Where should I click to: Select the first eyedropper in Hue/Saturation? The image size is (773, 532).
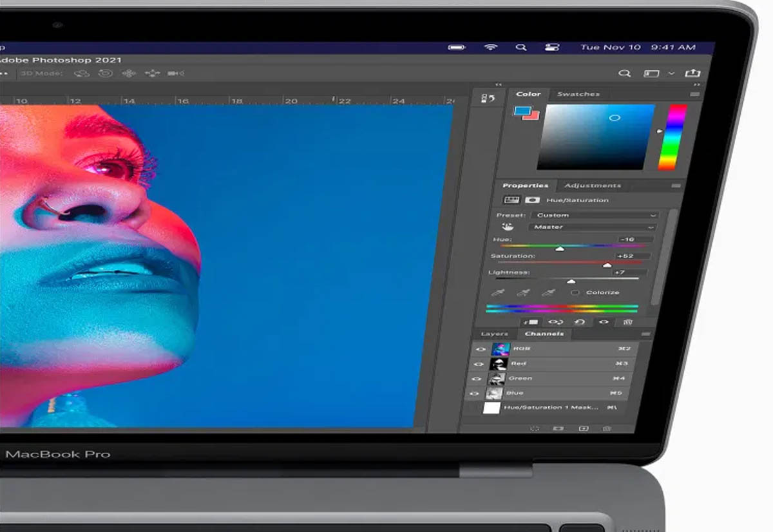499,292
